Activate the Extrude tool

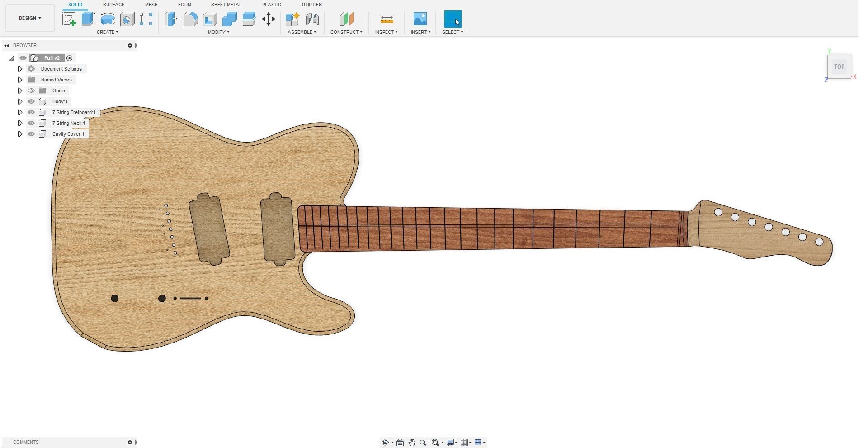point(87,19)
